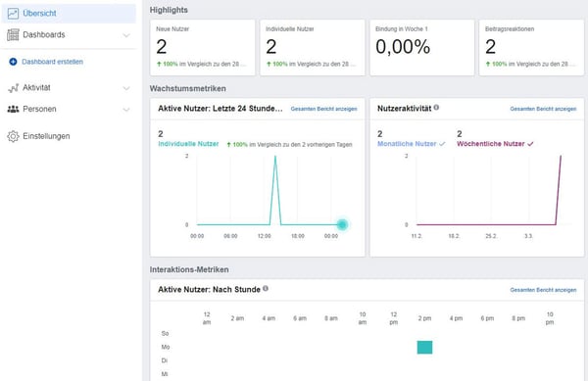Click the Highlights section heading
588x381 pixels.
[x=169, y=10]
